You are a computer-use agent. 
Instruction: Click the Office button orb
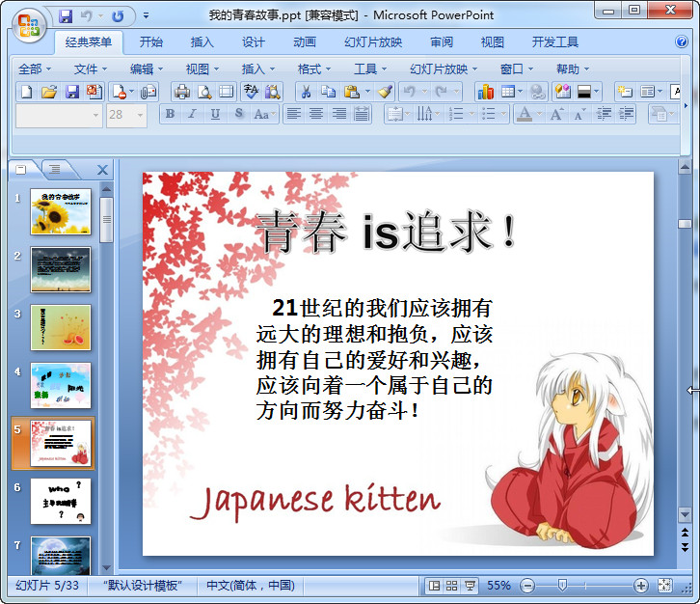[29, 26]
